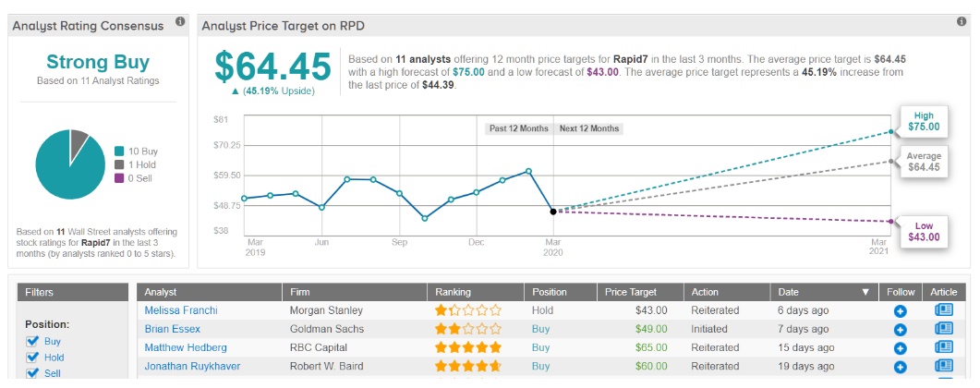This screenshot has width=980, height=388.
Task: Open article icon for Robert W. Baird row
Action: 943,367
